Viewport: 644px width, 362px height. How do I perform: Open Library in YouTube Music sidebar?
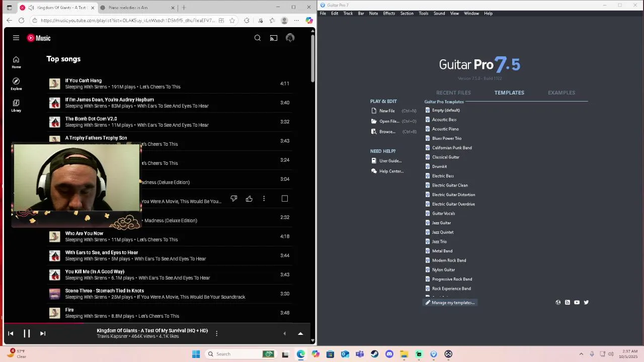click(x=16, y=106)
